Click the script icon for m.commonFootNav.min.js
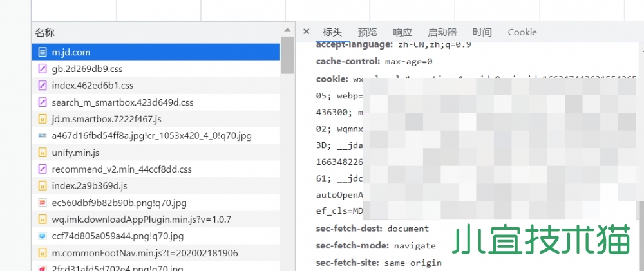 [42, 253]
